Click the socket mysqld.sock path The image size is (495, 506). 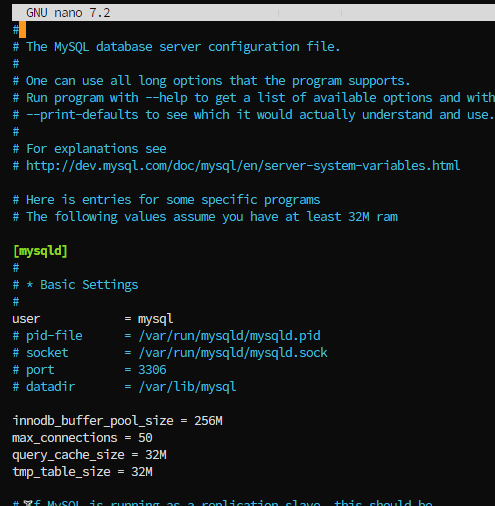[233, 353]
